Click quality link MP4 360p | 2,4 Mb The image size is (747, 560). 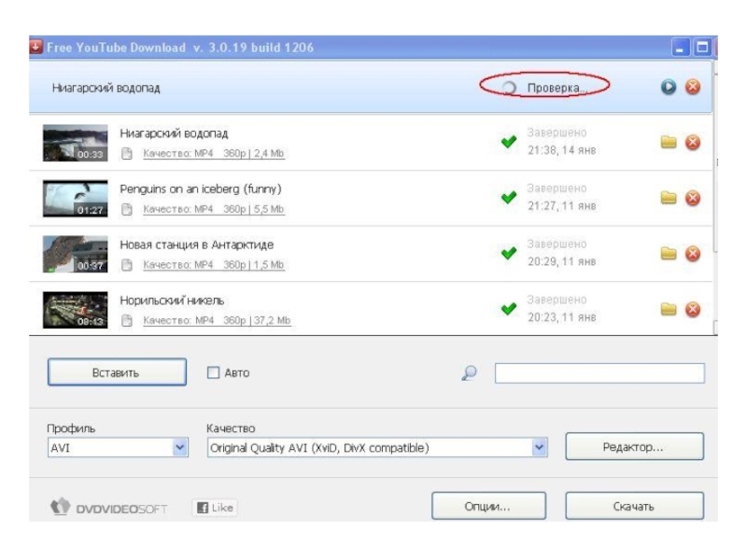pos(214,153)
